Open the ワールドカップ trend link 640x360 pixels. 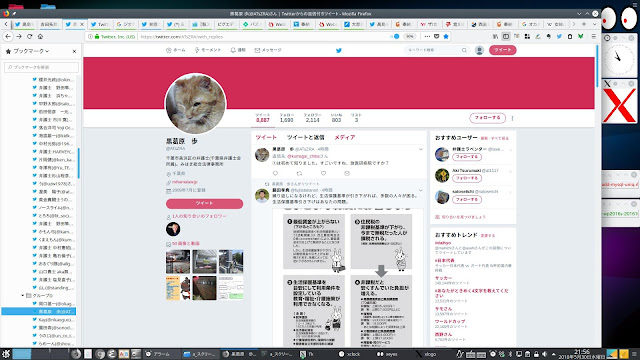[x=450, y=321]
